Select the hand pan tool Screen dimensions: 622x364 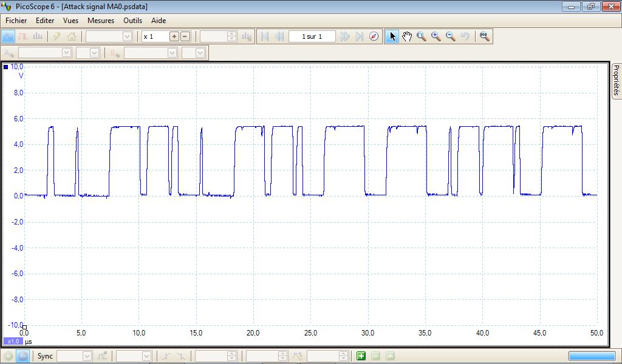click(x=407, y=36)
